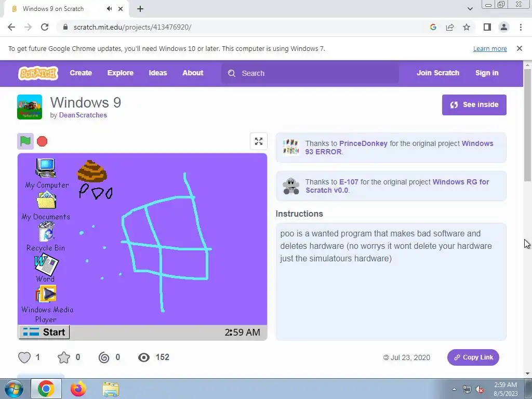532x399 pixels.
Task: Open the tab search dropdown arrow
Action: tap(470, 9)
